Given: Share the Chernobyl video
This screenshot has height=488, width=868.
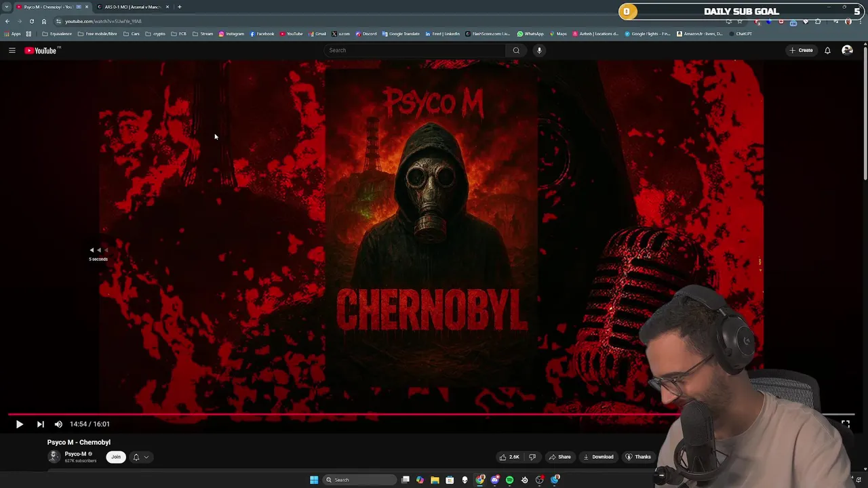Looking at the screenshot, I should point(559,457).
